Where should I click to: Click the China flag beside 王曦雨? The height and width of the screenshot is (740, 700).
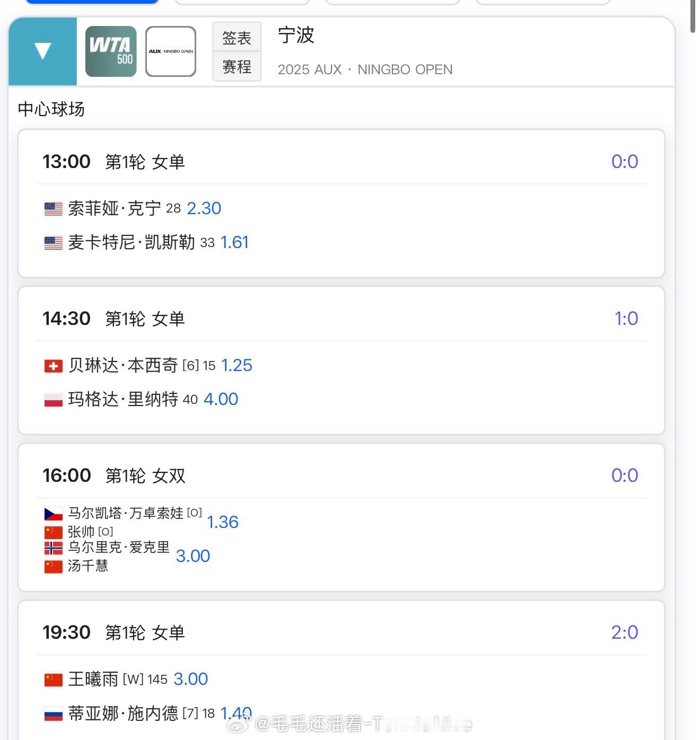click(53, 680)
